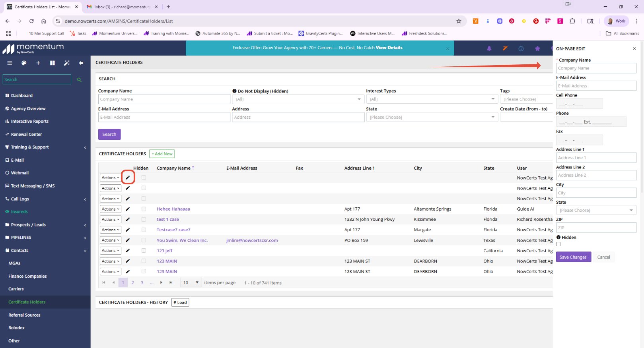Image resolution: width=644 pixels, height=348 pixels.
Task: Close the exclusive offer banner
Action: [447, 48]
